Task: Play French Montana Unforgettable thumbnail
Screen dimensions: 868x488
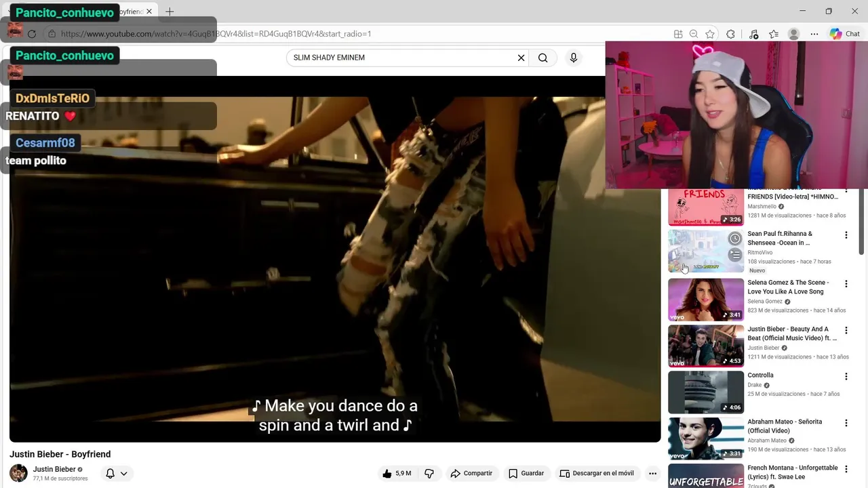Action: (x=706, y=476)
